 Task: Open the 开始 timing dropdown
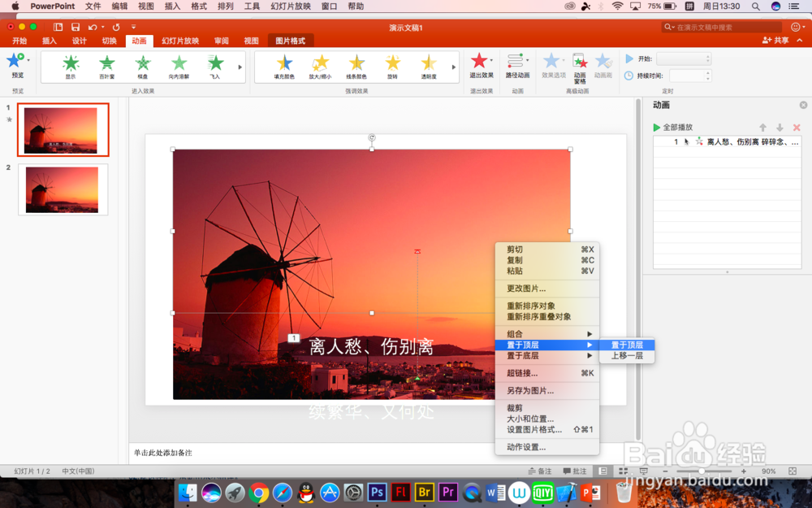684,59
